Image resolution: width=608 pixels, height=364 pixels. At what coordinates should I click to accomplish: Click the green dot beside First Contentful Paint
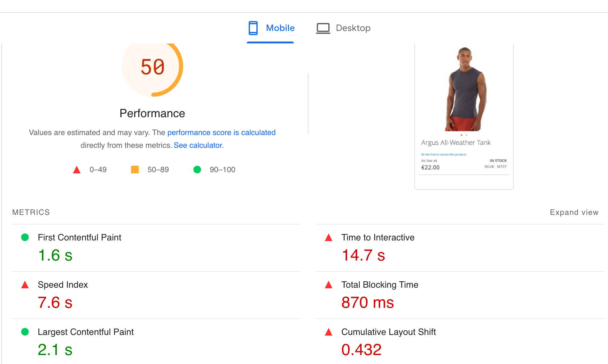(25, 237)
